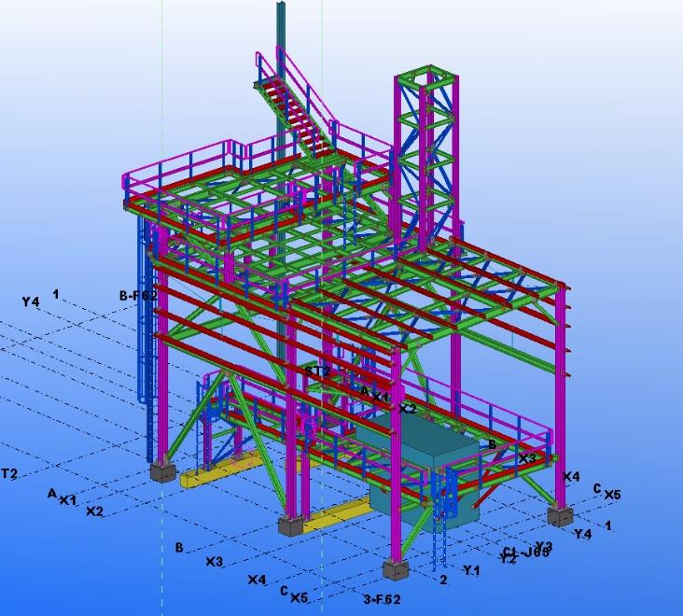Image resolution: width=683 pixels, height=616 pixels.
Task: Click the far-right gray concrete footing
Action: [x=560, y=515]
